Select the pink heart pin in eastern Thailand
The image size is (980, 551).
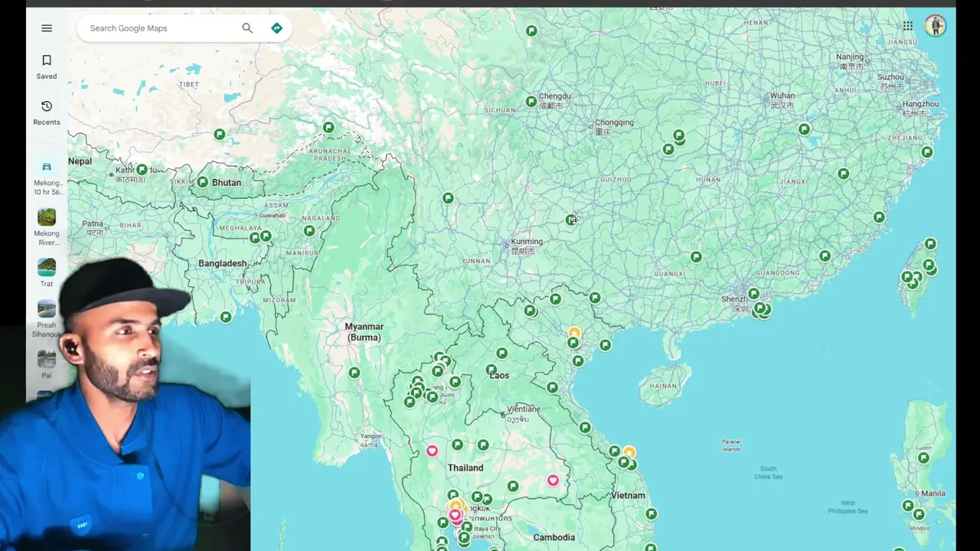553,481
